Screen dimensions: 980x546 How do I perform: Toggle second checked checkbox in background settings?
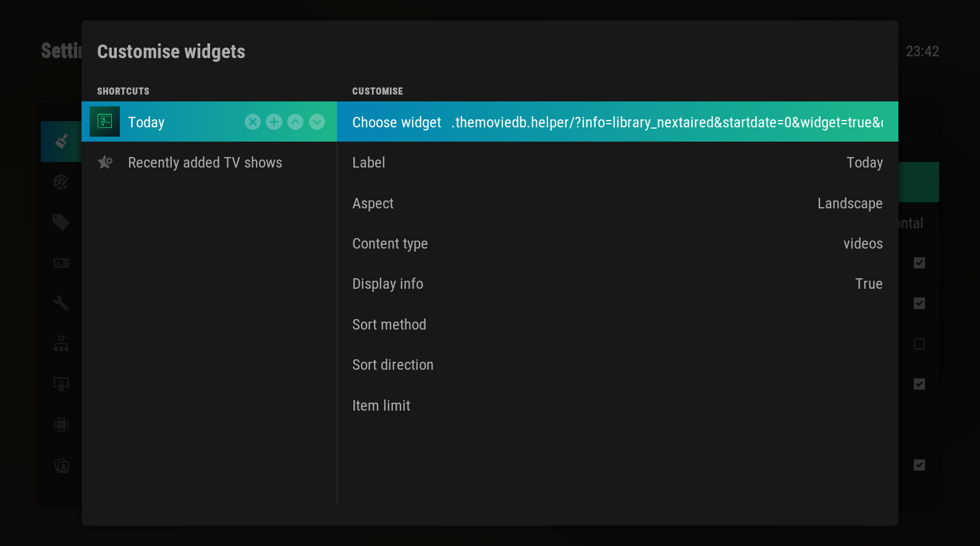[919, 303]
